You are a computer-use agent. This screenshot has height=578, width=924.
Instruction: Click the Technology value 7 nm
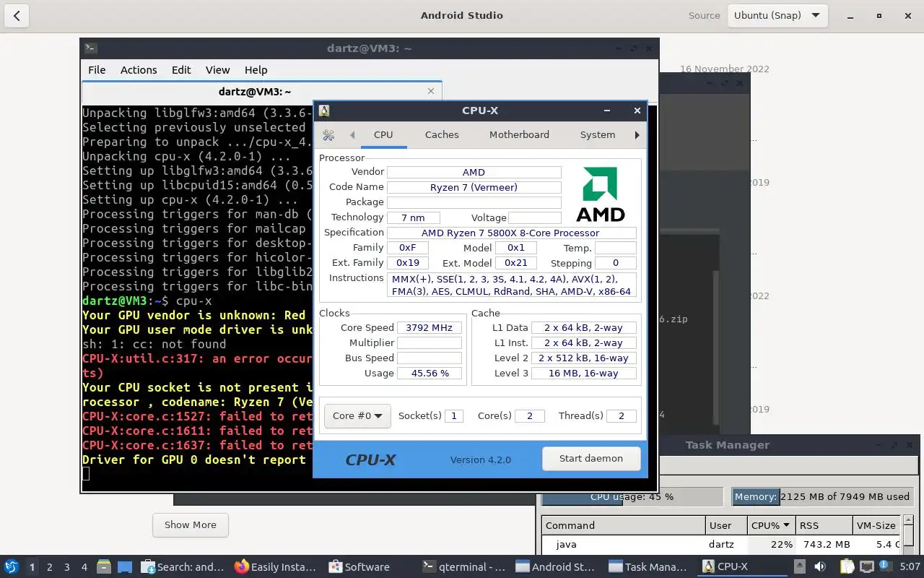(x=414, y=217)
